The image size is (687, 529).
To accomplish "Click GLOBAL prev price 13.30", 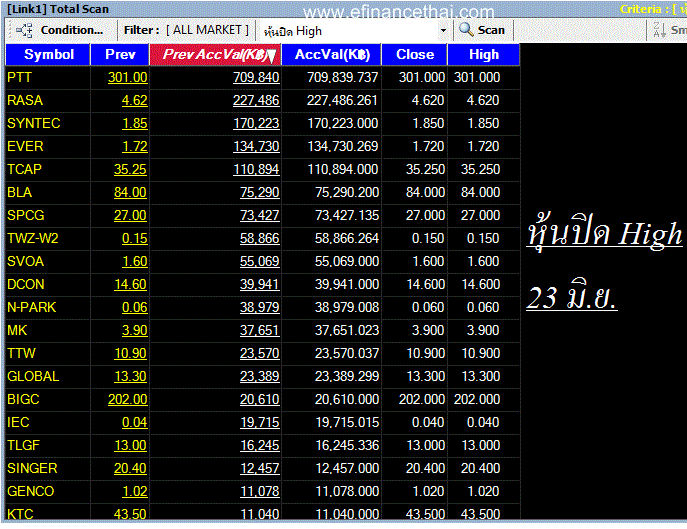I will click(130, 376).
